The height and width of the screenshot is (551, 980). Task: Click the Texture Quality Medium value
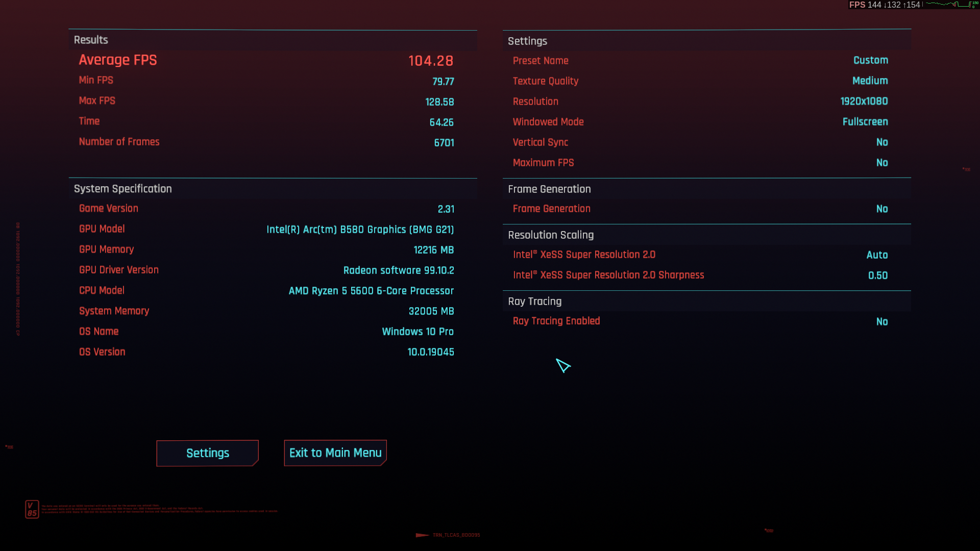[870, 81]
